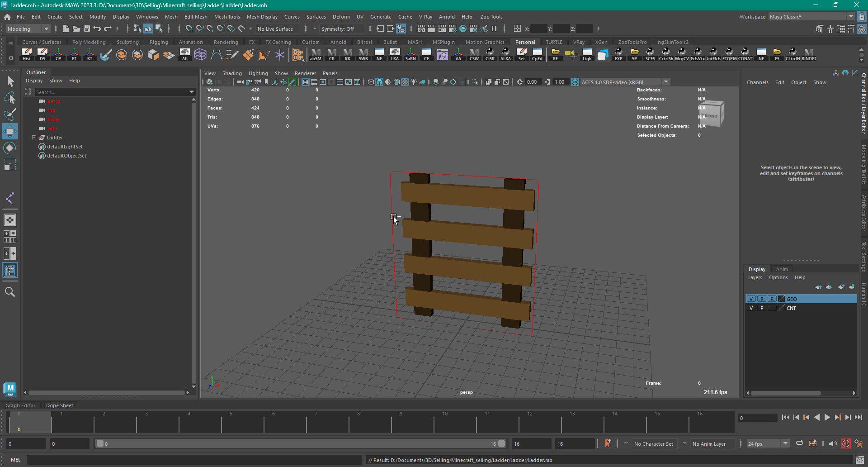The height and width of the screenshot is (467, 868).
Task: Open the Symmetry Off dropdown
Action: tap(342, 29)
